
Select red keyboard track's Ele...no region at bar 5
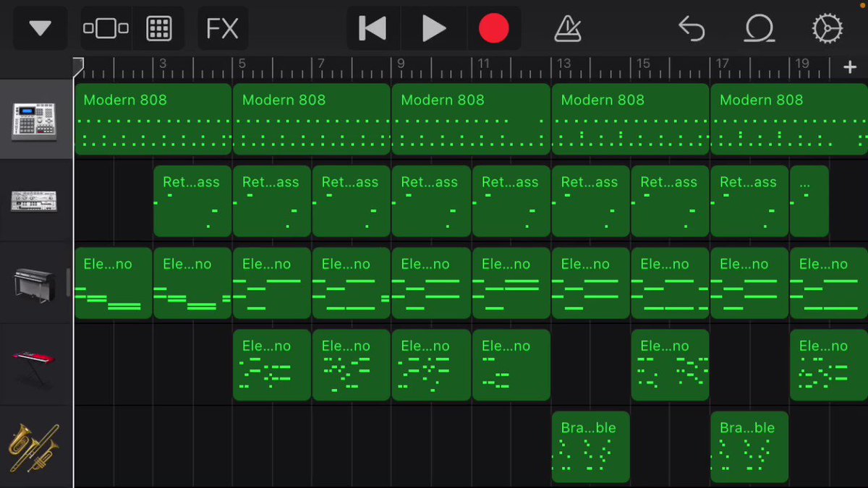point(272,365)
